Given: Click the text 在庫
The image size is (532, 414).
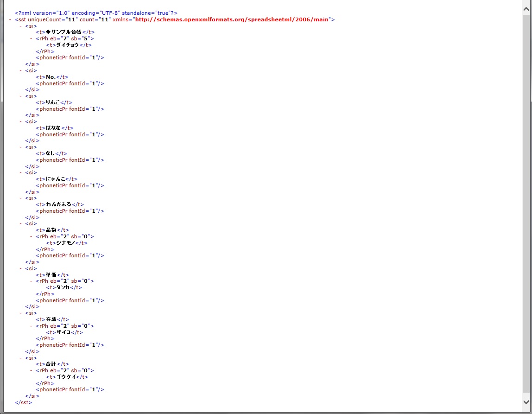Looking at the screenshot, I should 51,319.
